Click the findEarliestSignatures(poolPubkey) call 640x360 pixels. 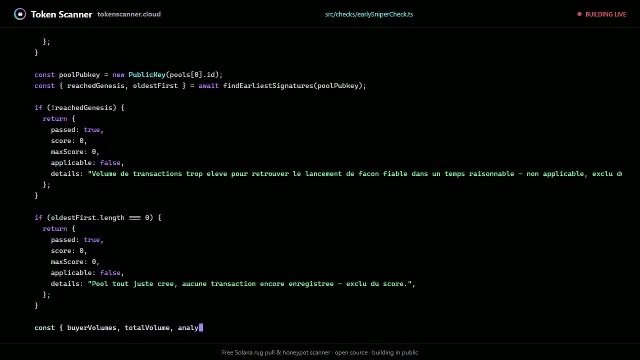pos(294,86)
